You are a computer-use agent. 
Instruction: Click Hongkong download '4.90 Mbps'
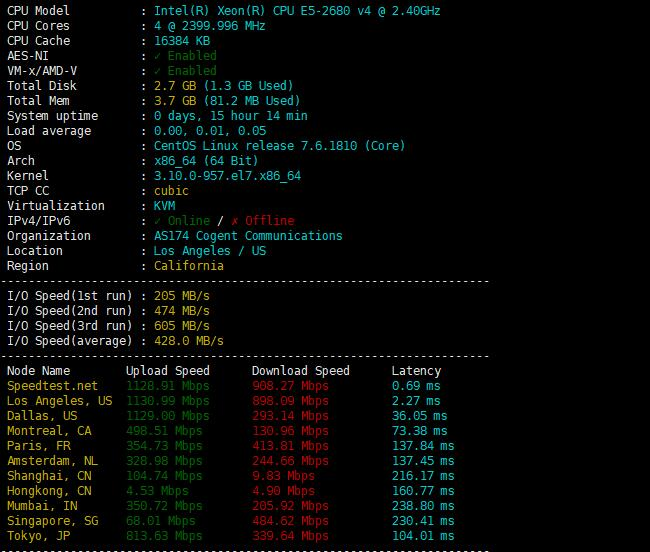click(x=283, y=491)
